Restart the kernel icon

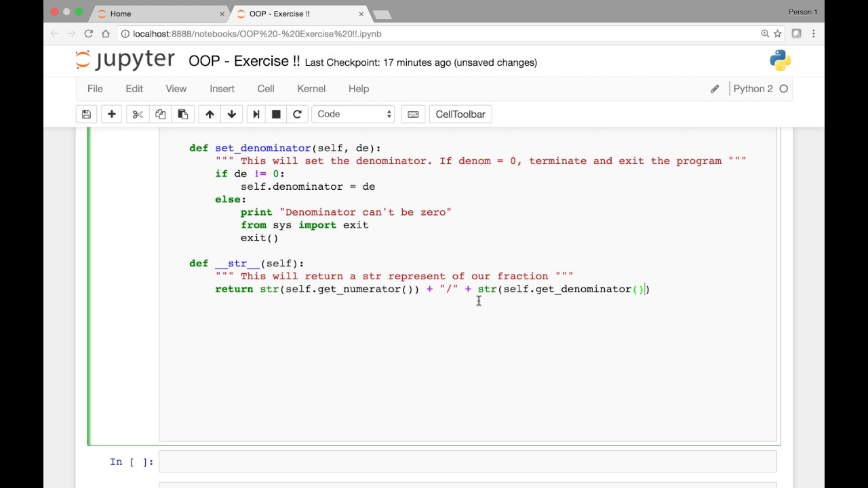pyautogui.click(x=297, y=114)
